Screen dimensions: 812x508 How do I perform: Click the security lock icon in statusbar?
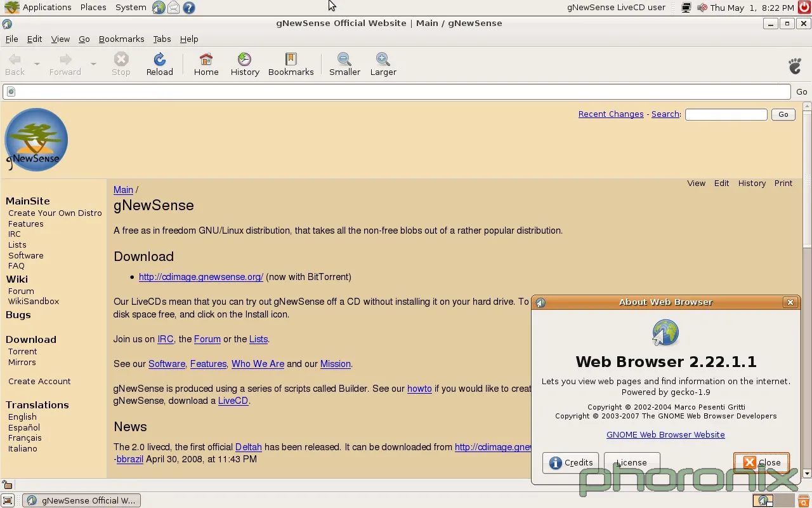pyautogui.click(x=8, y=485)
